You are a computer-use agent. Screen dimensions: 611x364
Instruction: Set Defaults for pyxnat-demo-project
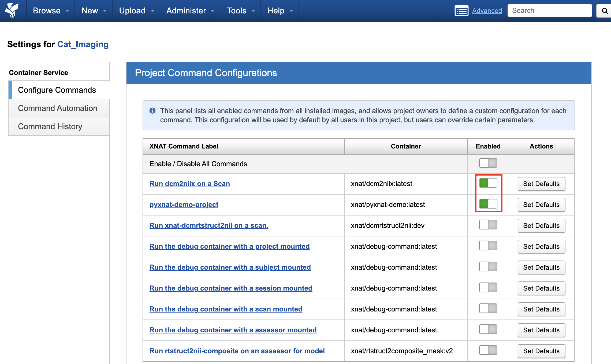pos(541,205)
